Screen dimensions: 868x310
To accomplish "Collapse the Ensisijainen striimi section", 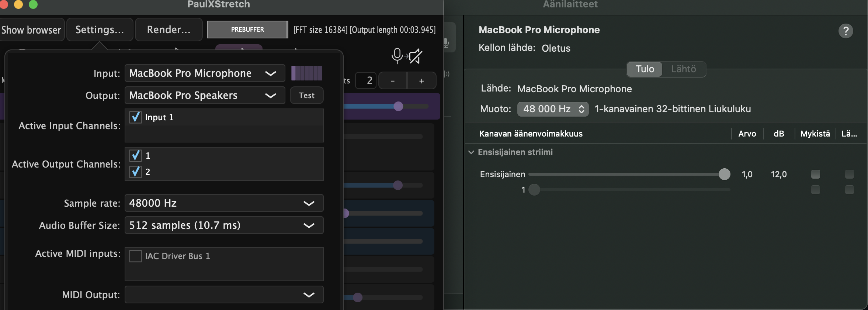I will tap(471, 152).
